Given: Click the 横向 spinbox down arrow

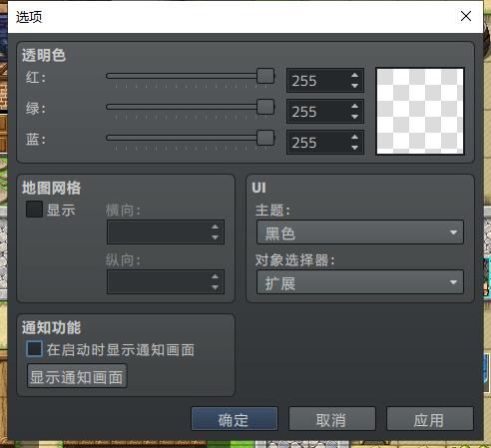Looking at the screenshot, I should 215,236.
